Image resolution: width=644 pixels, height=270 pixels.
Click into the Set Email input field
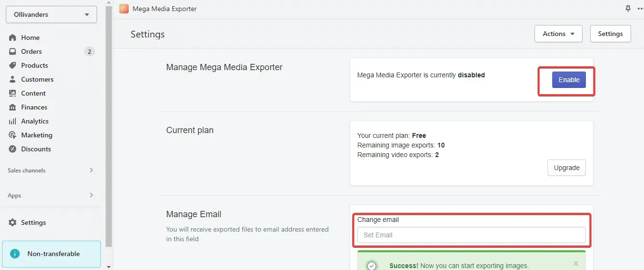coord(472,235)
